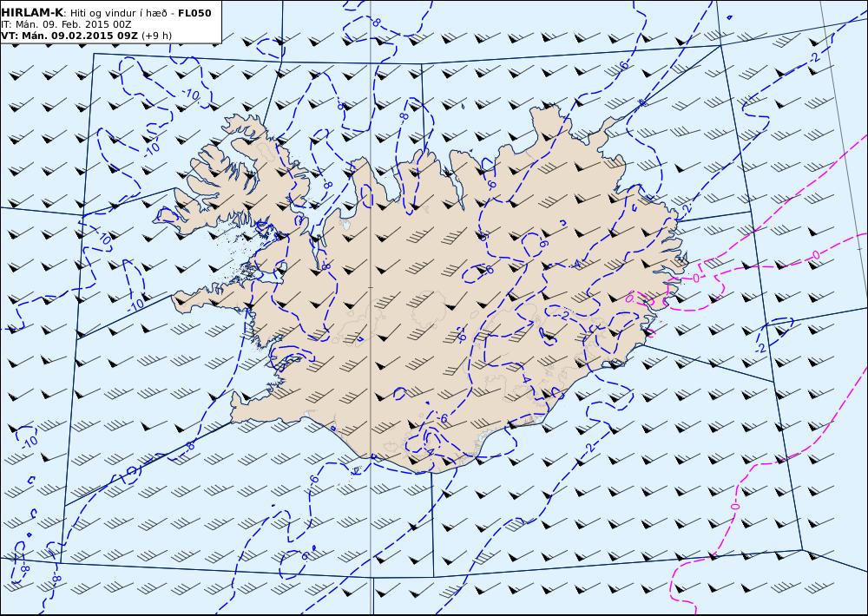Click the FL050 flight level label
Viewport: 868px width, 616px height.
coord(194,13)
